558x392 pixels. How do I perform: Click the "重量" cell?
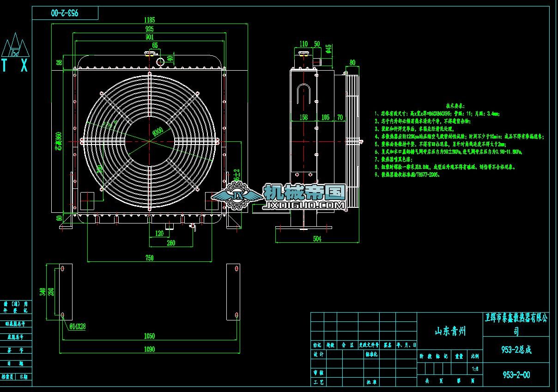pyautogui.click(x=459, y=356)
